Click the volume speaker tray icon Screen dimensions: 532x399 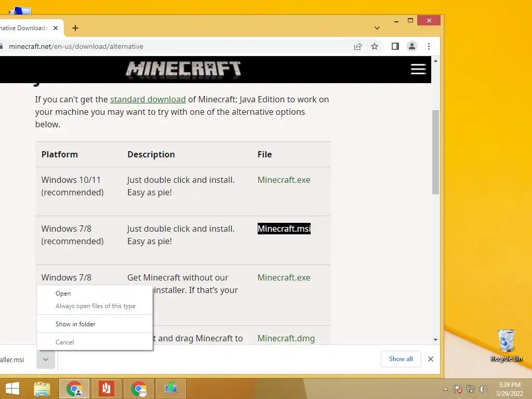483,389
